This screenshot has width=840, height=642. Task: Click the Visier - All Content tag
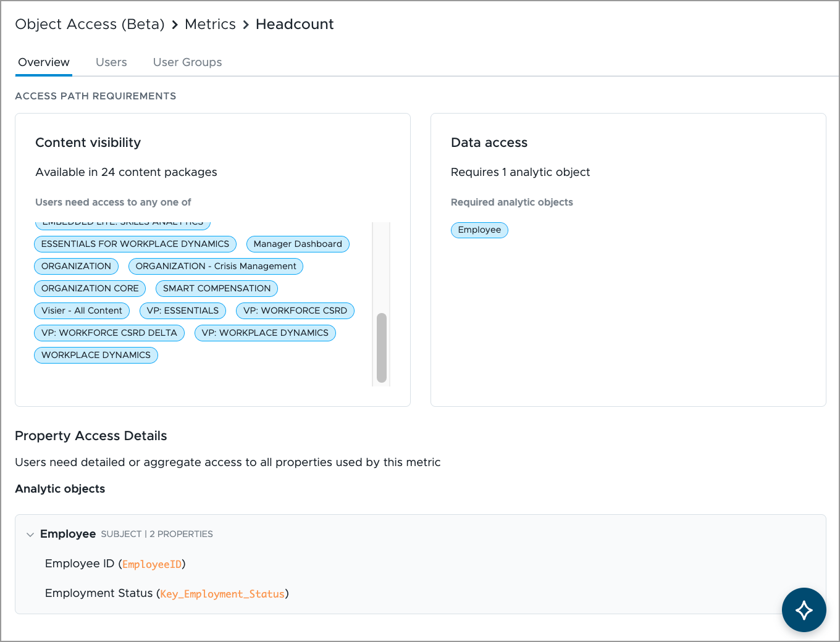click(82, 311)
